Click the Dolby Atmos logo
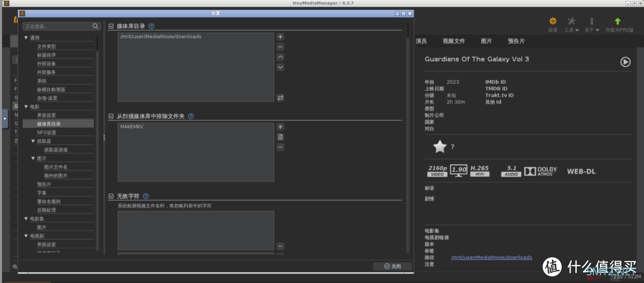644x283 pixels. coord(540,171)
